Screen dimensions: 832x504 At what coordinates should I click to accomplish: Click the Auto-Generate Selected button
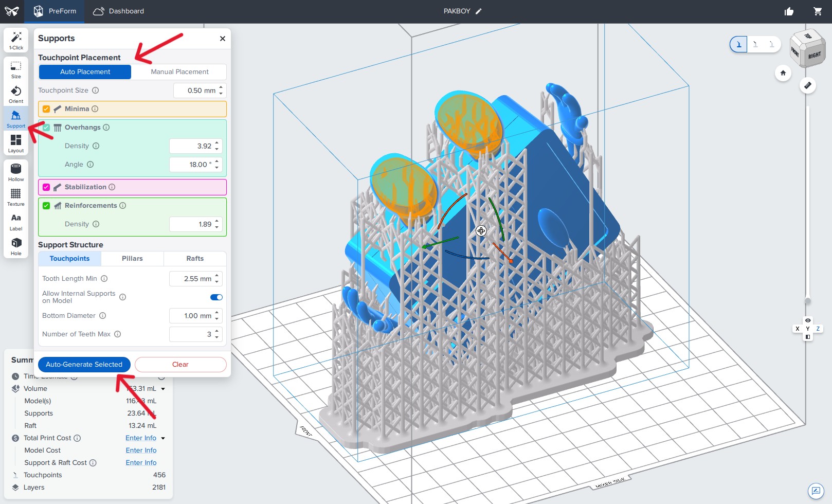pyautogui.click(x=84, y=364)
